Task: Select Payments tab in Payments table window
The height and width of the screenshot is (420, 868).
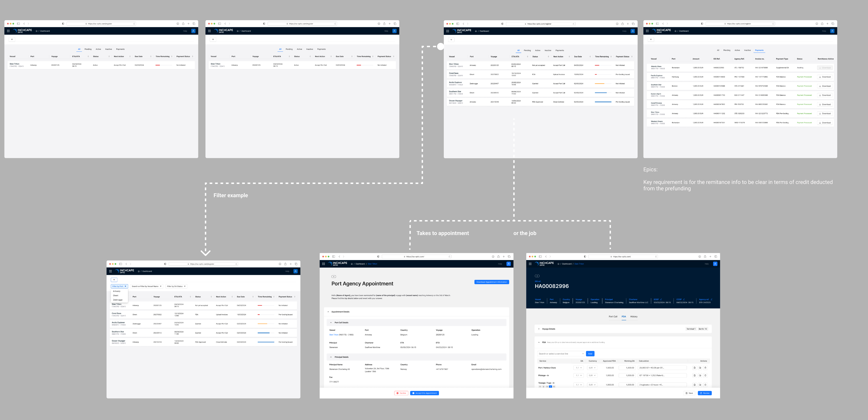Action: [759, 50]
